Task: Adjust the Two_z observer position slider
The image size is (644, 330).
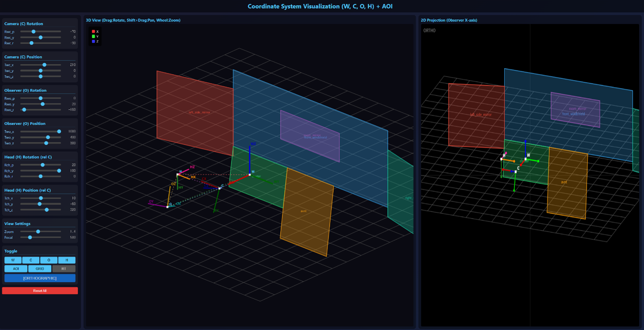Action: click(x=41, y=143)
